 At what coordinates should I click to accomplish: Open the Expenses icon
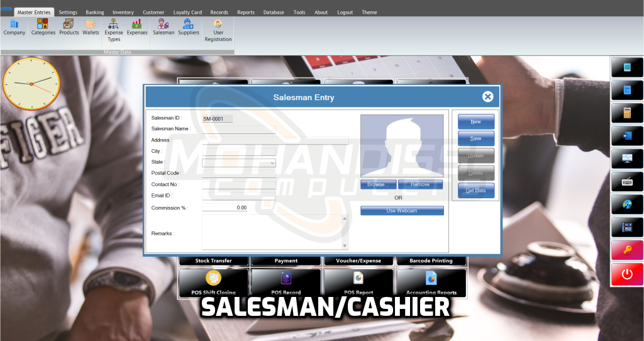[136, 27]
